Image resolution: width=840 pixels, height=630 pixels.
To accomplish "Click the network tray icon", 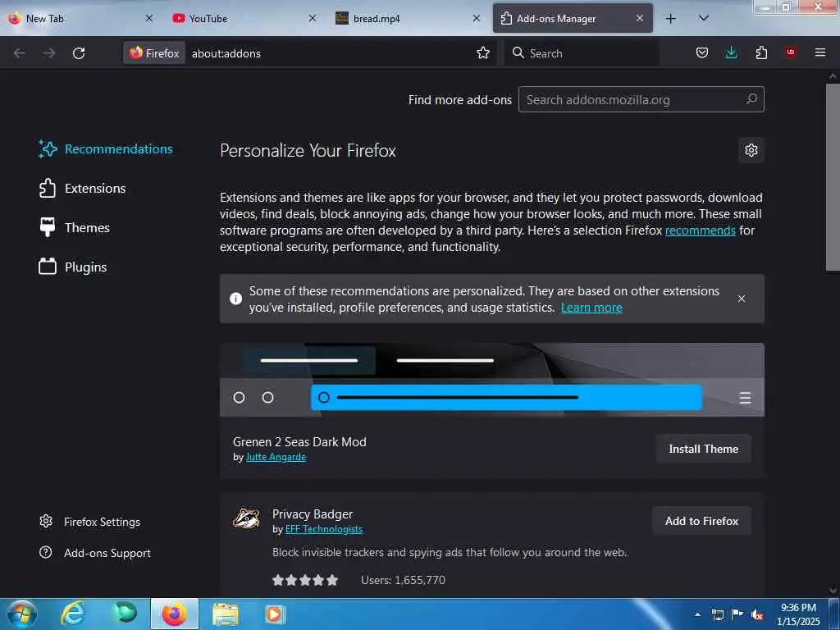I will (717, 614).
